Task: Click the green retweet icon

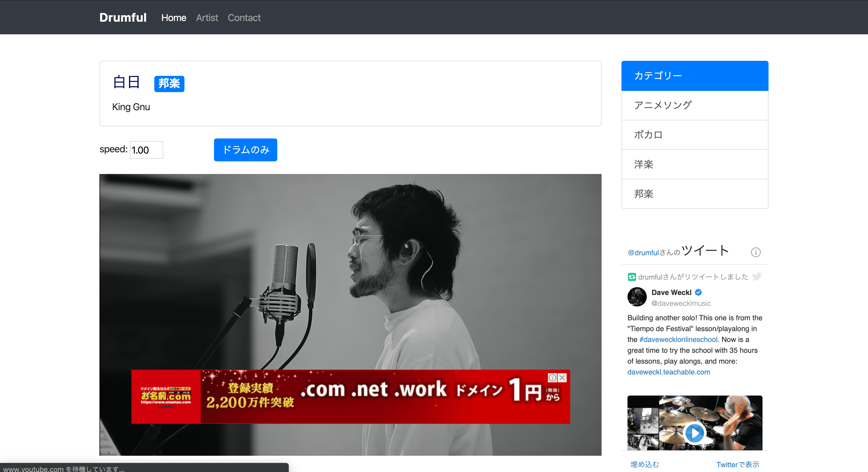Action: tap(631, 277)
